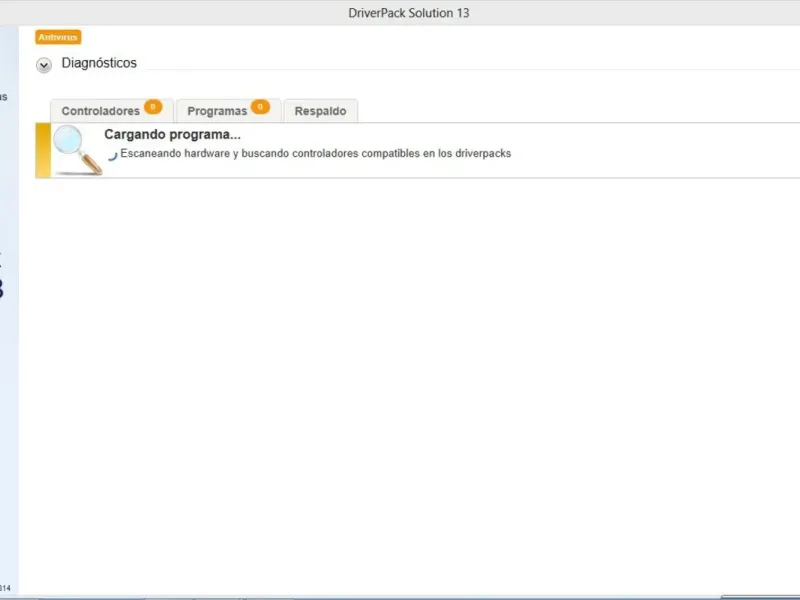Open the Respaldo tab
The width and height of the screenshot is (800, 600).
click(320, 111)
